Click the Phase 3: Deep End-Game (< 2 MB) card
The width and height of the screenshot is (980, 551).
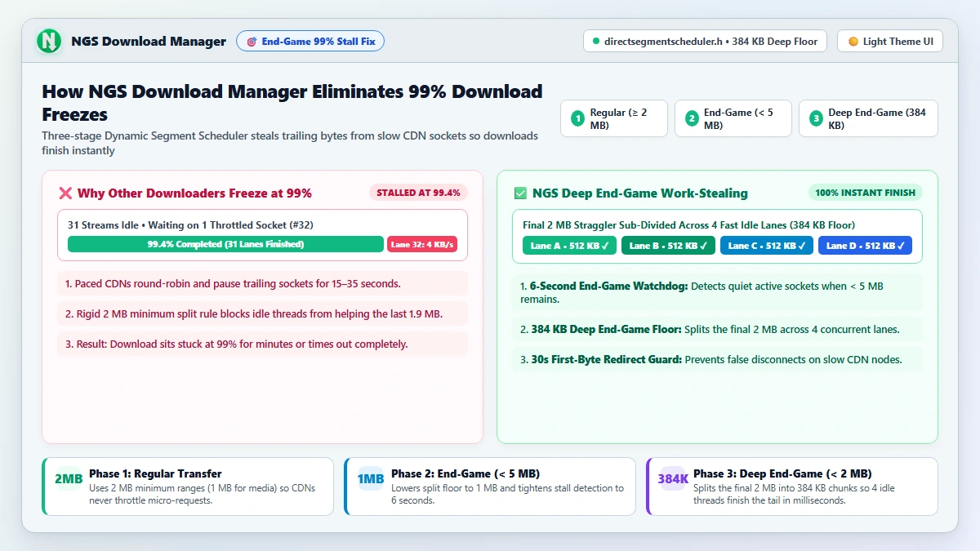click(x=792, y=487)
